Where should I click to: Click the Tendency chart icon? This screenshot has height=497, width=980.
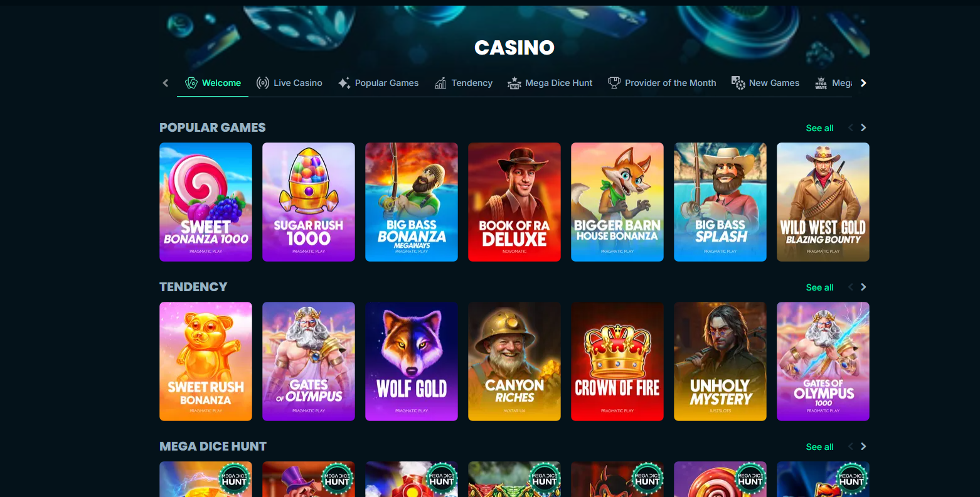(440, 83)
